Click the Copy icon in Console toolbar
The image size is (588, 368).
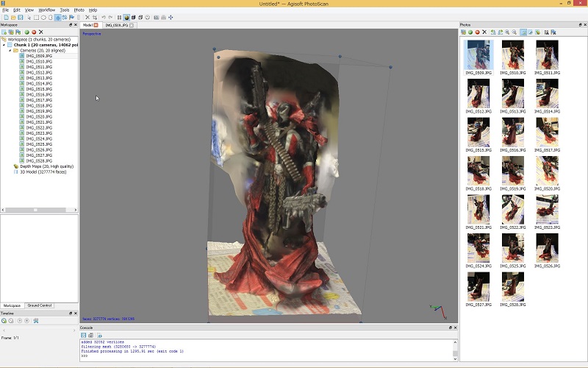(90, 336)
